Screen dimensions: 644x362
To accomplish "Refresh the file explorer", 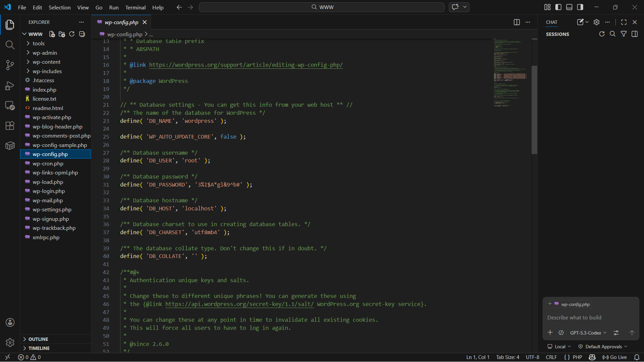I will pyautogui.click(x=72, y=34).
